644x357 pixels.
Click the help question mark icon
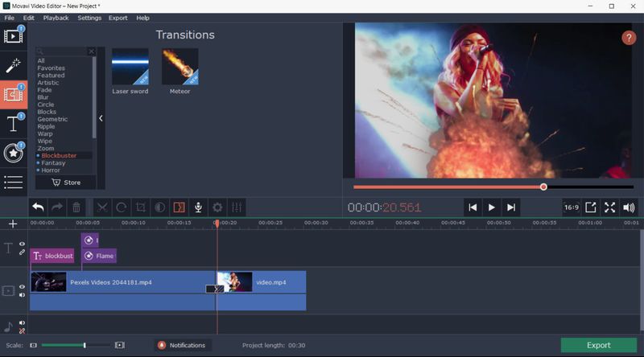(629, 38)
